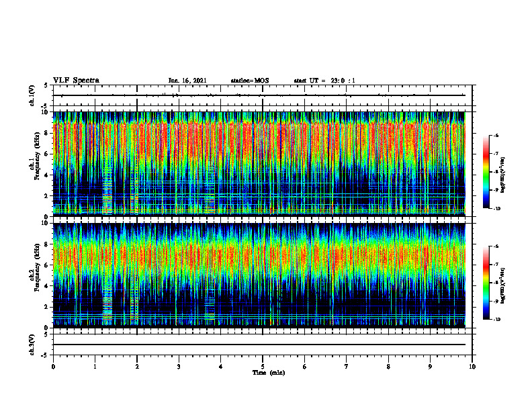Click the ch.2 spectrogram color scale bar
Image resolution: width=532 pixels, height=411 pixels.
point(486,283)
